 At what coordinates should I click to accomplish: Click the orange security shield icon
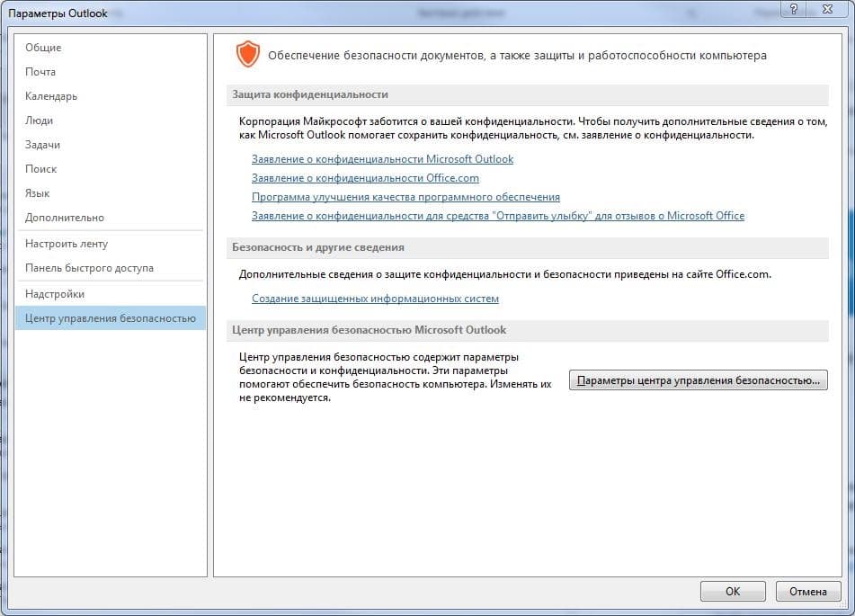click(x=247, y=55)
